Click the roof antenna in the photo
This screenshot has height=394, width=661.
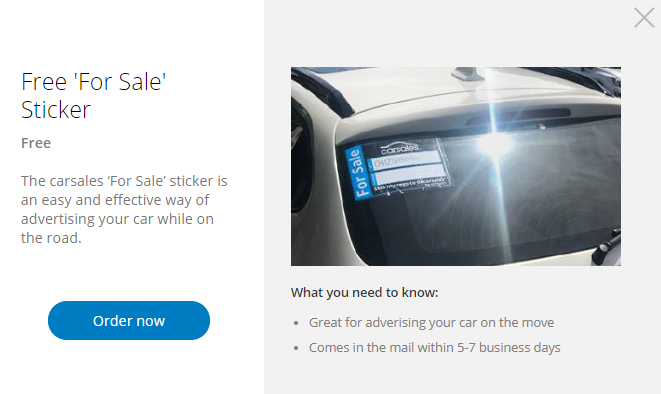(468, 73)
